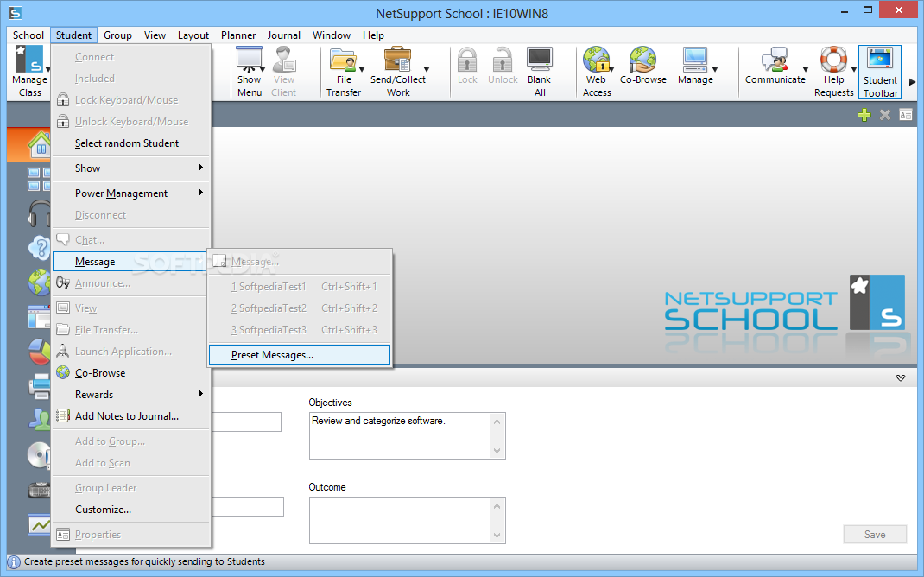924x577 pixels.
Task: Choose Customize... in Student menu
Action: click(130, 510)
